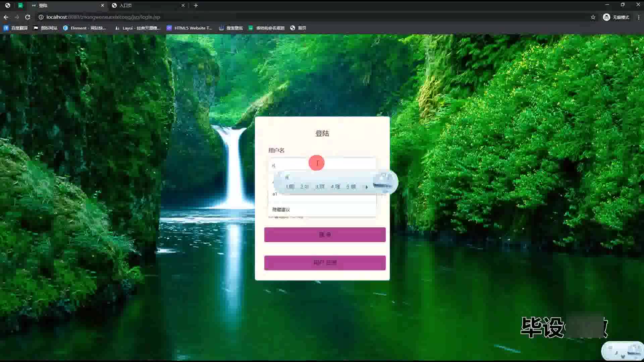Bookmark this page with the star icon

coord(593,17)
